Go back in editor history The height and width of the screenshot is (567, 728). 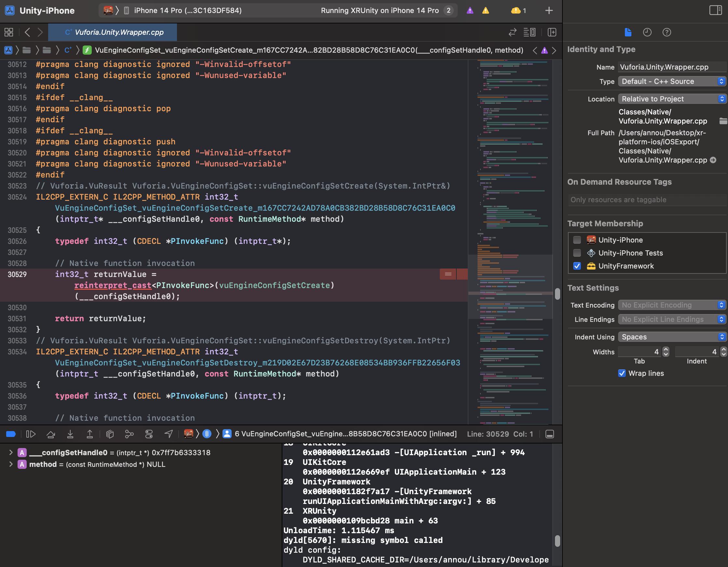pyautogui.click(x=28, y=32)
